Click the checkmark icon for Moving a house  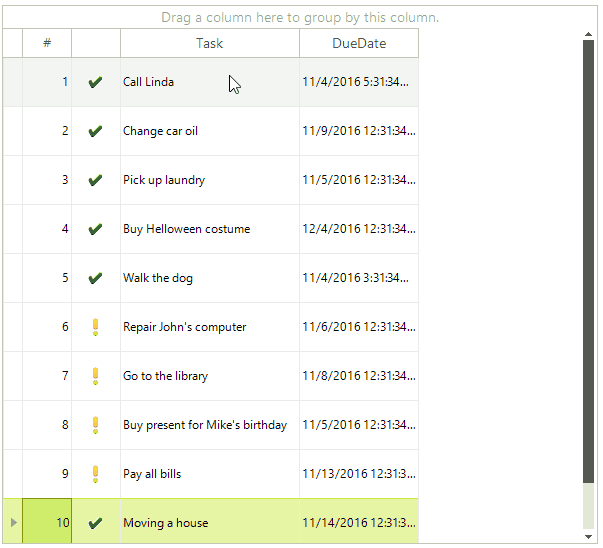(95, 523)
